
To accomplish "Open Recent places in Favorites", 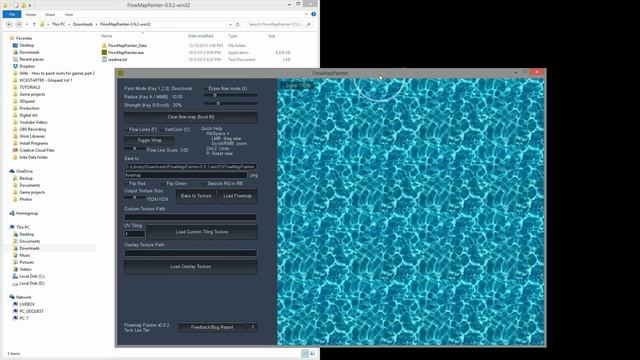I will [x=31, y=59].
